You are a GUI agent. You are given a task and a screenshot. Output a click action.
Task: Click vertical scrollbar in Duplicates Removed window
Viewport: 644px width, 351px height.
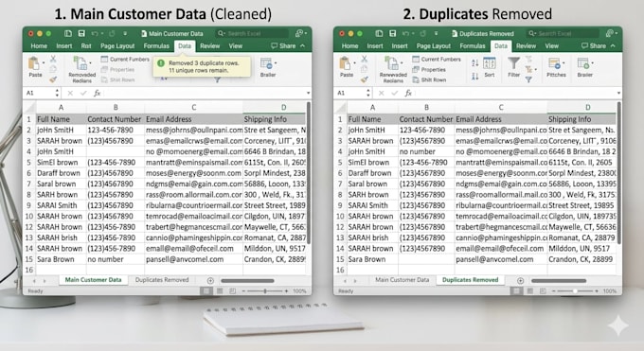(619, 173)
